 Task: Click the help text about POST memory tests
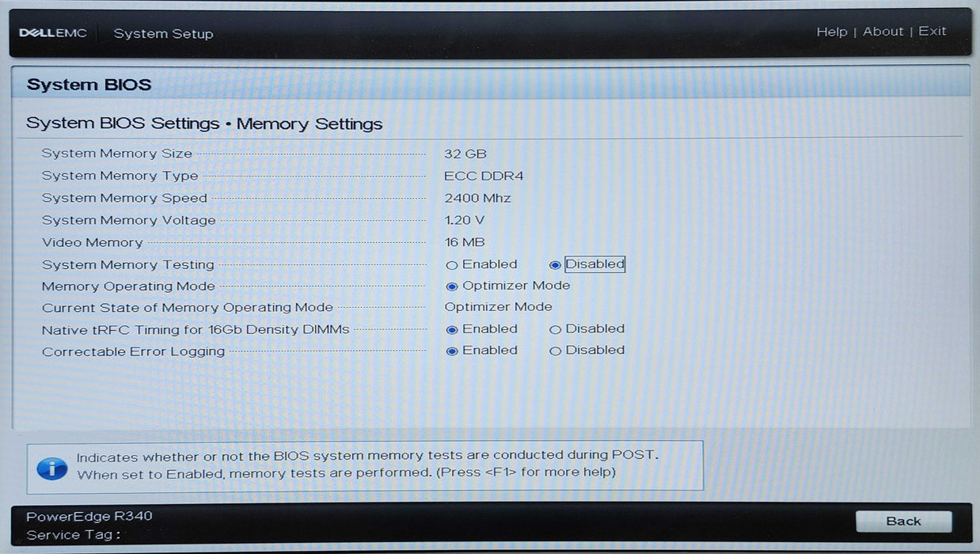tap(367, 465)
